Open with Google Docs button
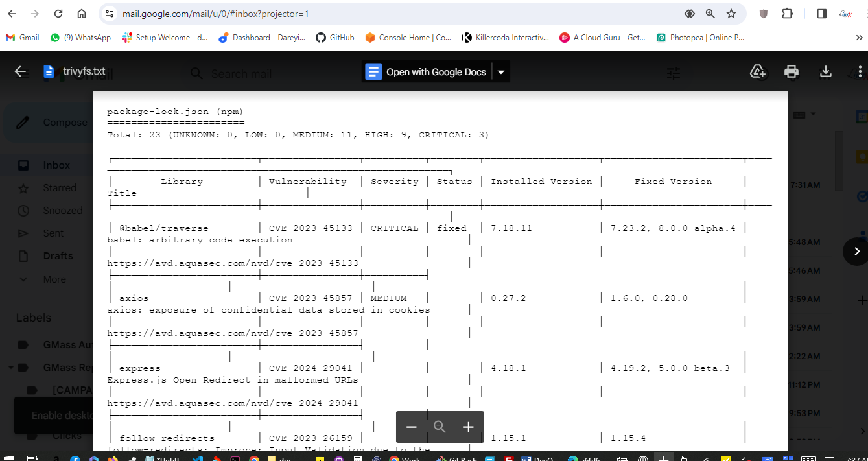The image size is (868, 461). (427, 72)
